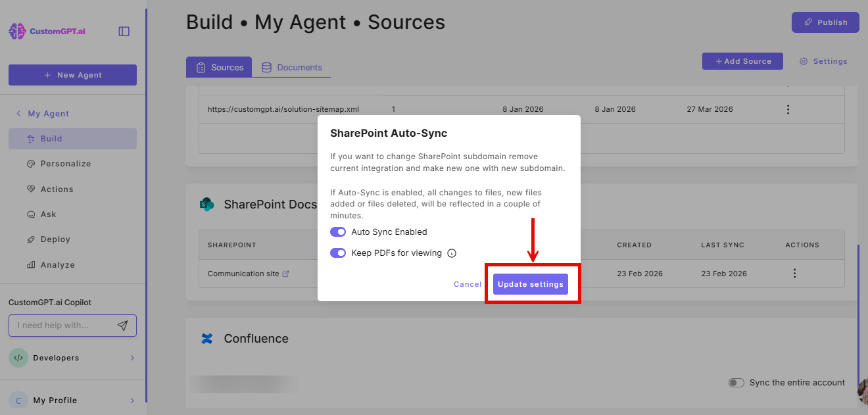Click the My Profile avatar
Viewport: 868px width, 415px height.
(x=18, y=401)
